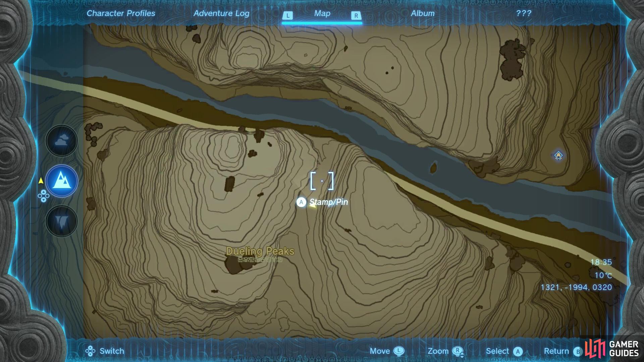
Task: Click the temperature reading 10°C
Action: pyautogui.click(x=603, y=276)
